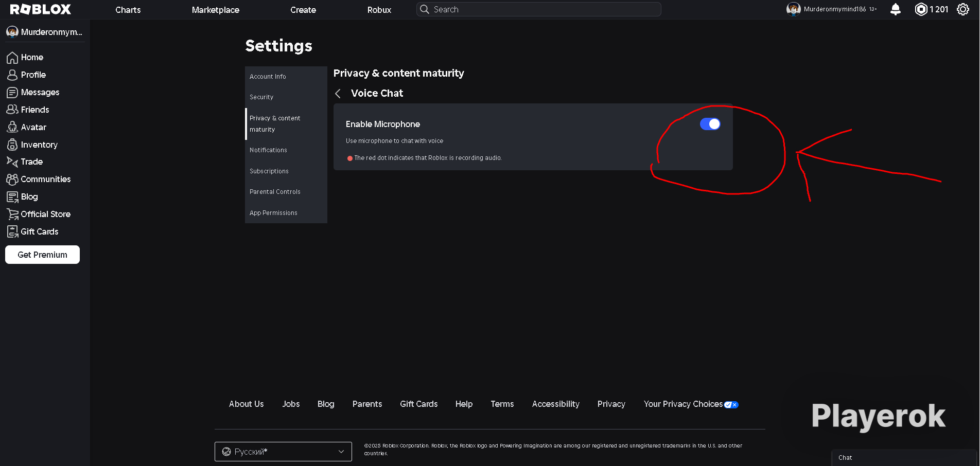Click the search magnifier icon
The width and height of the screenshot is (980, 466).
[425, 9]
